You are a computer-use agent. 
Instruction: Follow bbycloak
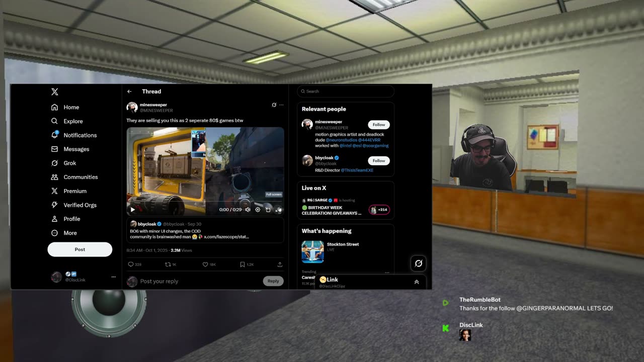pyautogui.click(x=379, y=161)
